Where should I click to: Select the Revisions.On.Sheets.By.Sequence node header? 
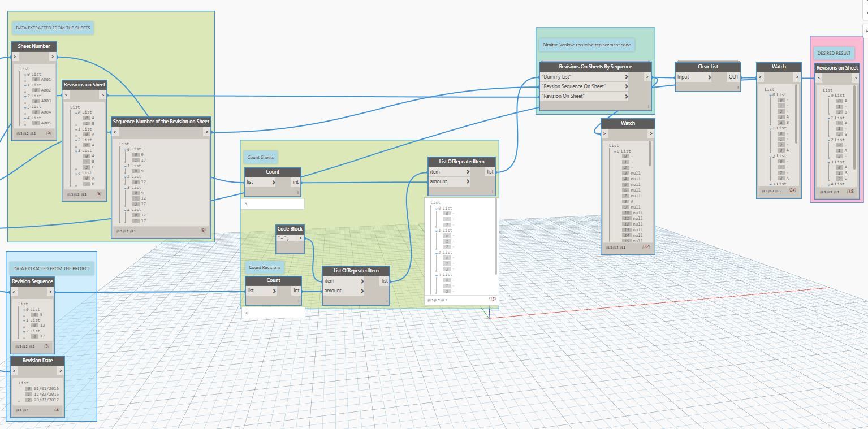(x=595, y=67)
